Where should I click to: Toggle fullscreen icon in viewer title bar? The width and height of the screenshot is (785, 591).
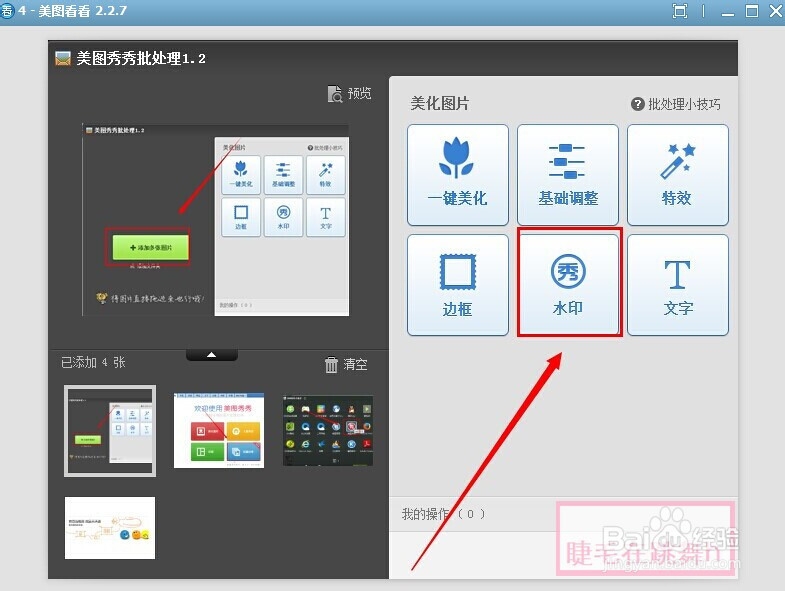tap(679, 11)
